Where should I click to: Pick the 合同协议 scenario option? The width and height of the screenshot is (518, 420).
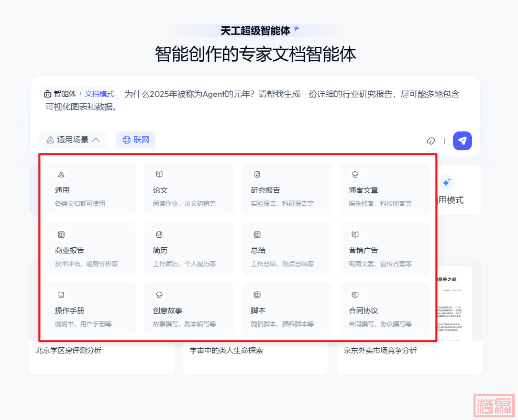click(x=385, y=308)
